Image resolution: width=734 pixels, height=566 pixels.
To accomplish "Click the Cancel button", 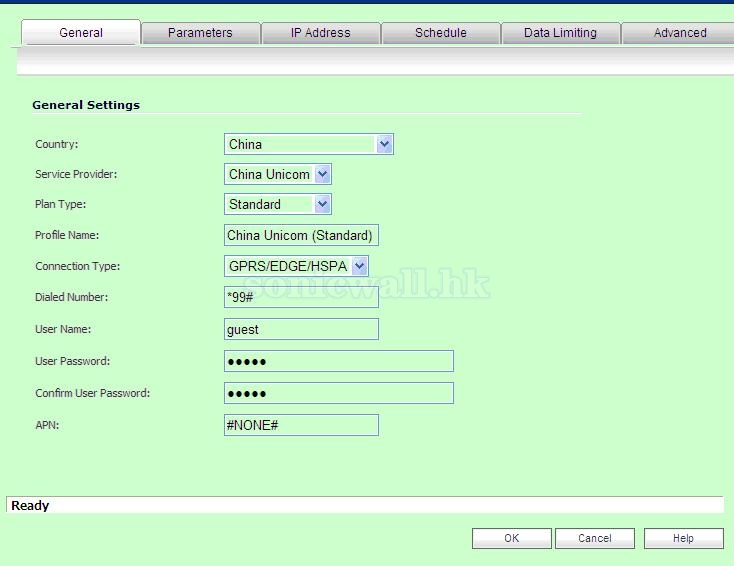I will tap(595, 538).
